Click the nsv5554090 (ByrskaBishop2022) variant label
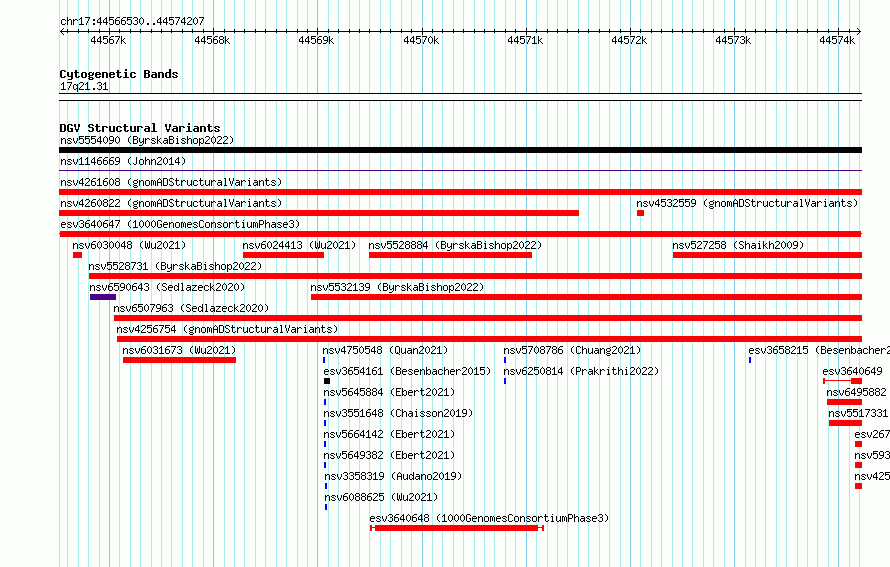Viewport: 890px width, 567px height. [147, 140]
